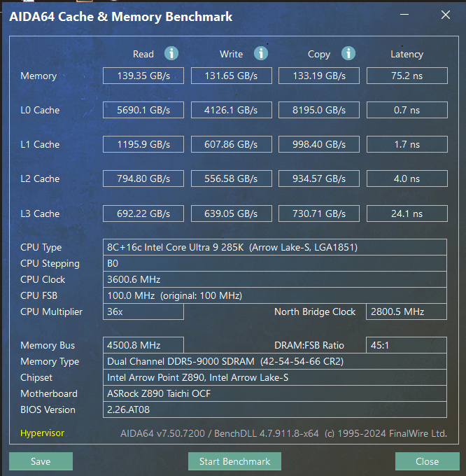Click the L0 Cache row label
466x476 pixels.
point(40,110)
